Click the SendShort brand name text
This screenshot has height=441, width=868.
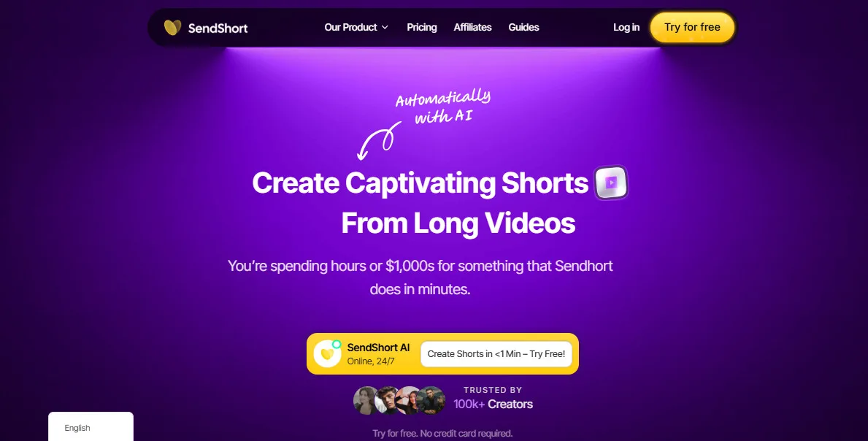[x=218, y=28]
